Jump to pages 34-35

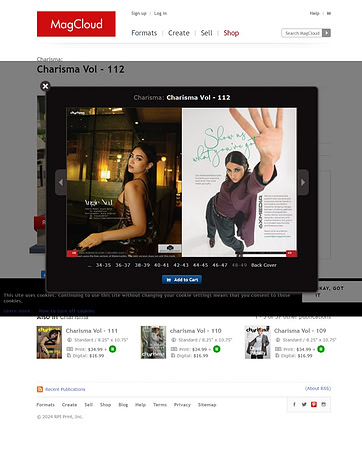(x=103, y=265)
